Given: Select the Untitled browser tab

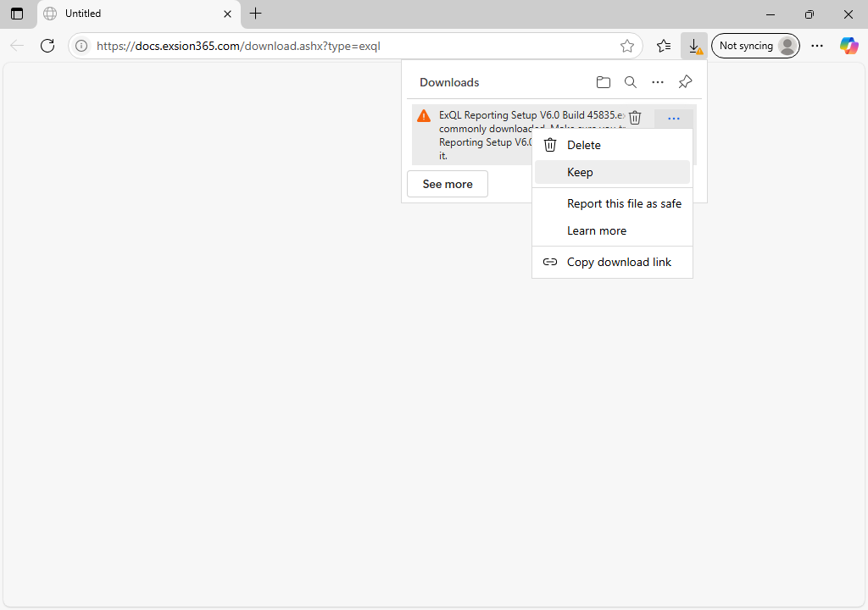Looking at the screenshot, I should pos(138,14).
